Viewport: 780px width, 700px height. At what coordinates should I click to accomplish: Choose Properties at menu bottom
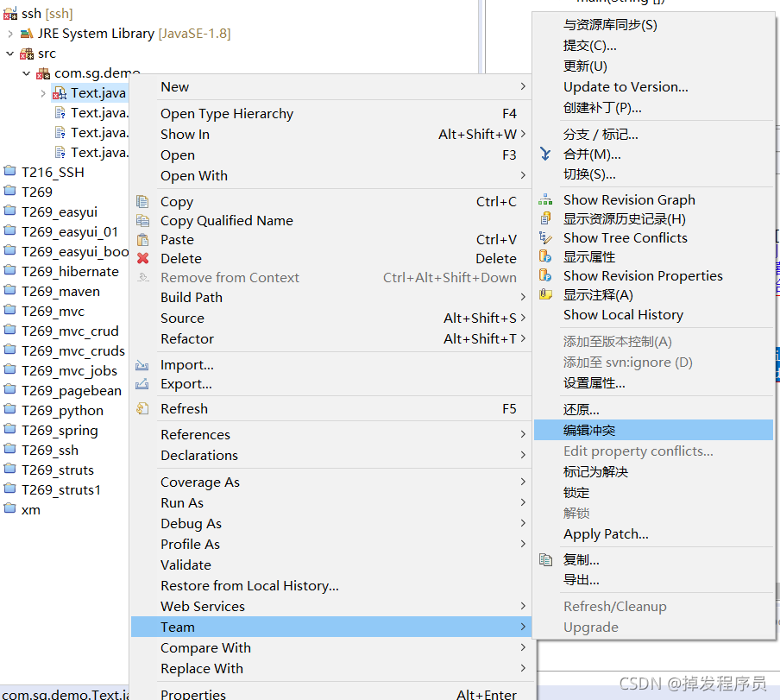point(331,694)
